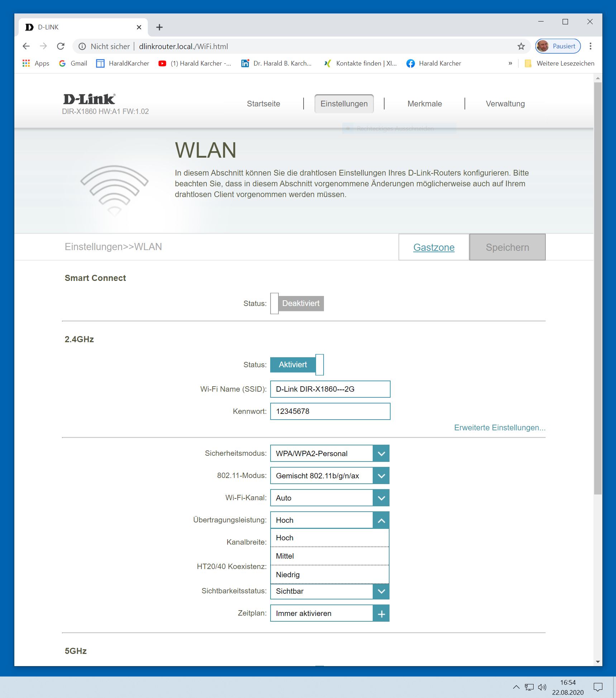Viewport: 616px width, 698px height.
Task: Click the D-Link logo
Action: click(89, 99)
